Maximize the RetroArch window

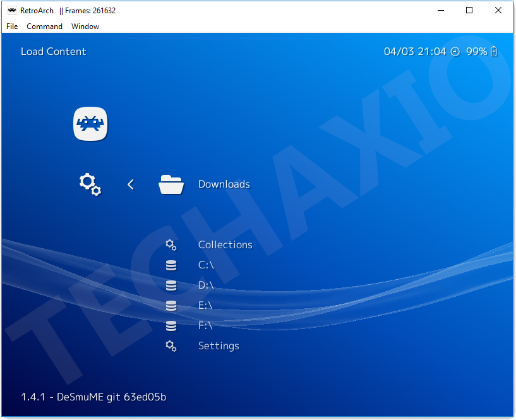click(x=469, y=11)
